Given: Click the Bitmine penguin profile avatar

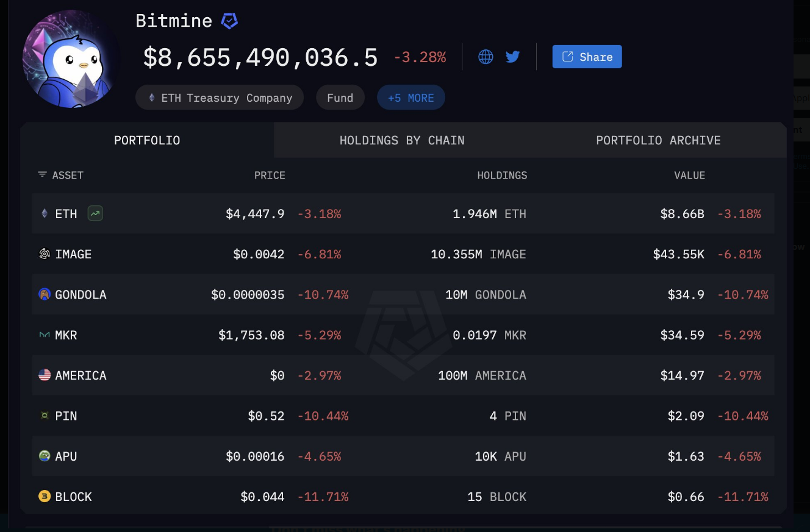Looking at the screenshot, I should tap(71, 59).
